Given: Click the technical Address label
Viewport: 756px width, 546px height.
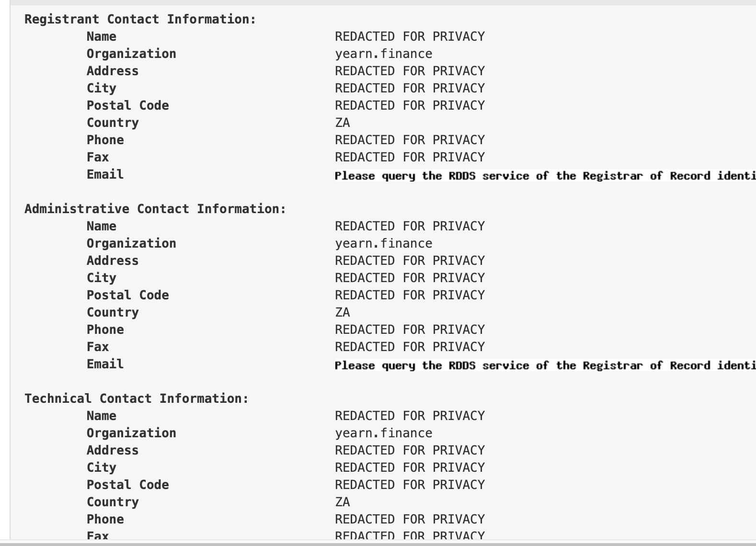Looking at the screenshot, I should click(x=113, y=450).
